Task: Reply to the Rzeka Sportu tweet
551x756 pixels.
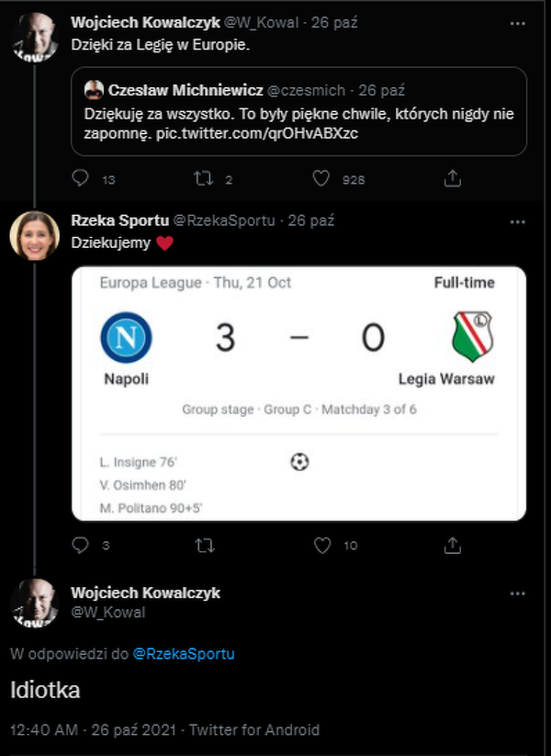Action: pyautogui.click(x=81, y=545)
